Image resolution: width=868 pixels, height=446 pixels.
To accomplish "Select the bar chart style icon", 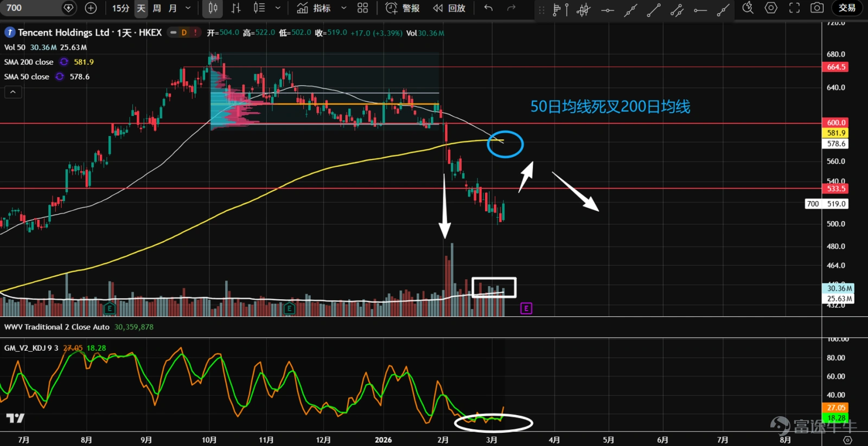I will pyautogui.click(x=236, y=8).
